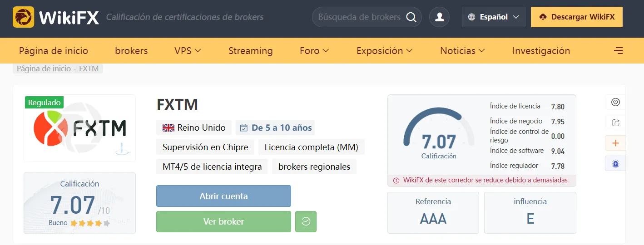Click the heart favorite icon
644x245 pixels.
[x=615, y=102]
